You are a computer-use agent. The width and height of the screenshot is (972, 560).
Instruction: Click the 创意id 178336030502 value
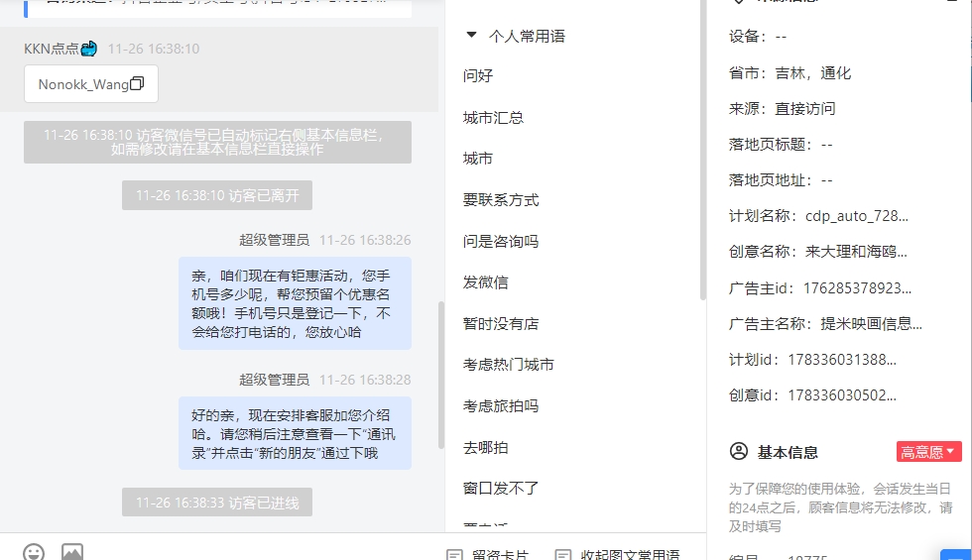[842, 395]
